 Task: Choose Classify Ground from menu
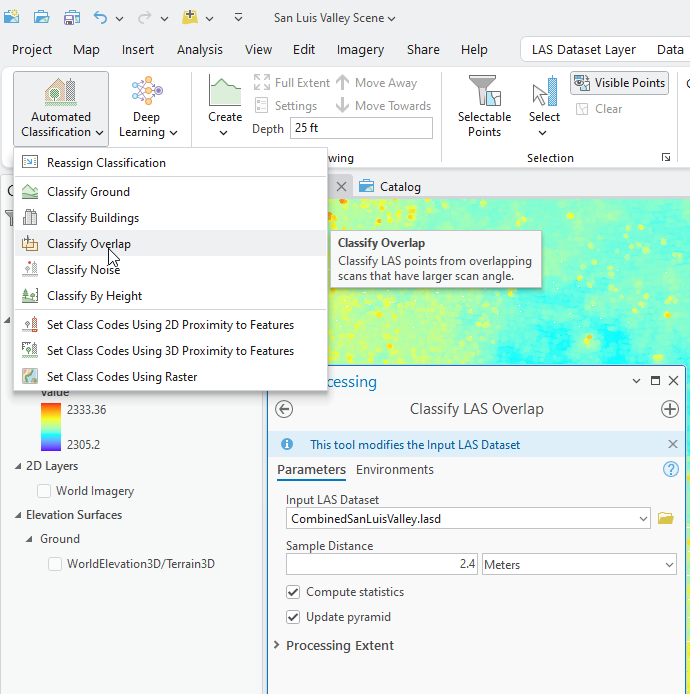tap(88, 192)
